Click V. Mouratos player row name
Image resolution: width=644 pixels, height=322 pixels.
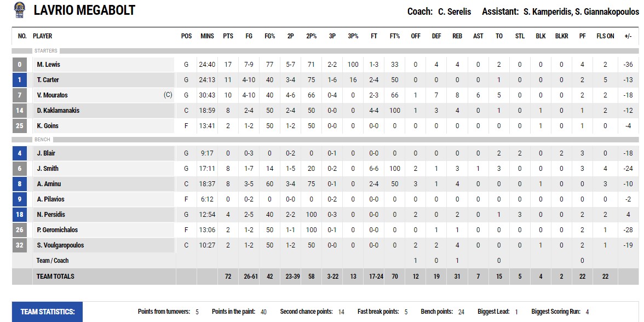point(53,95)
